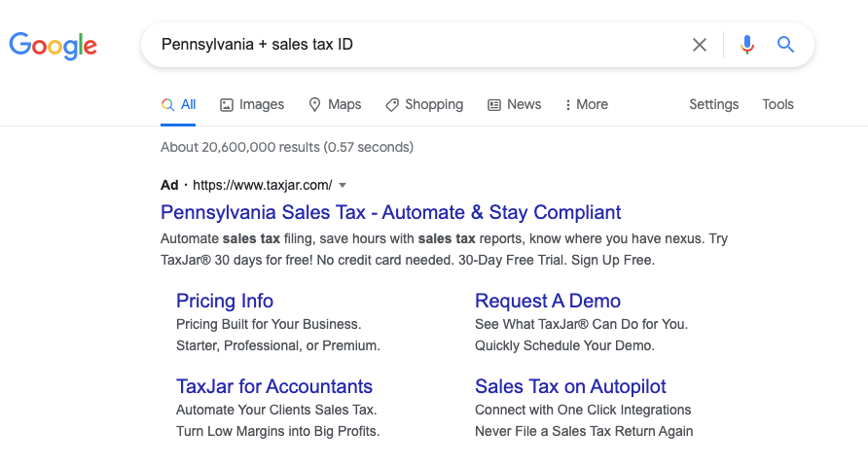This screenshot has height=467, width=868.
Task: Start voice search with microphone icon
Action: click(x=747, y=45)
